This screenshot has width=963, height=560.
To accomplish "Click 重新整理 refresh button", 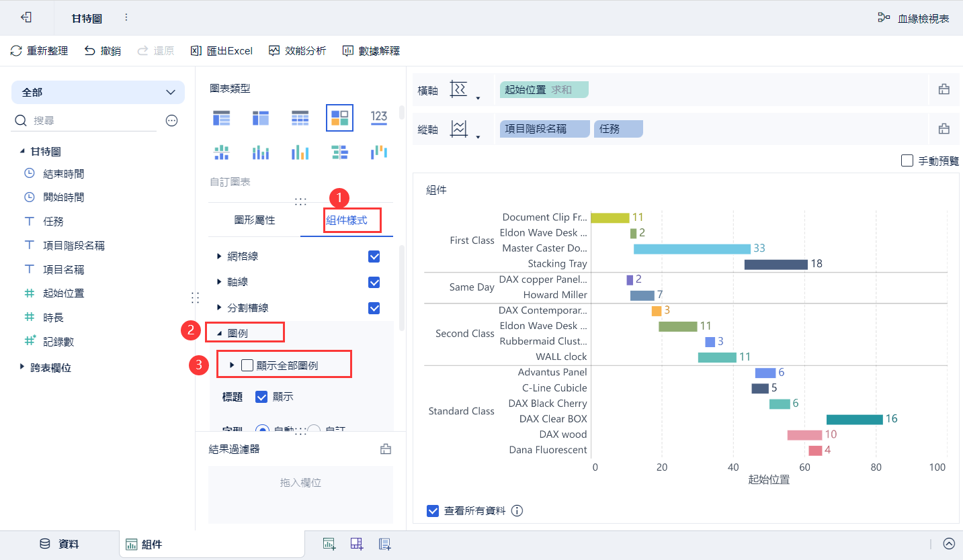I will click(x=39, y=50).
